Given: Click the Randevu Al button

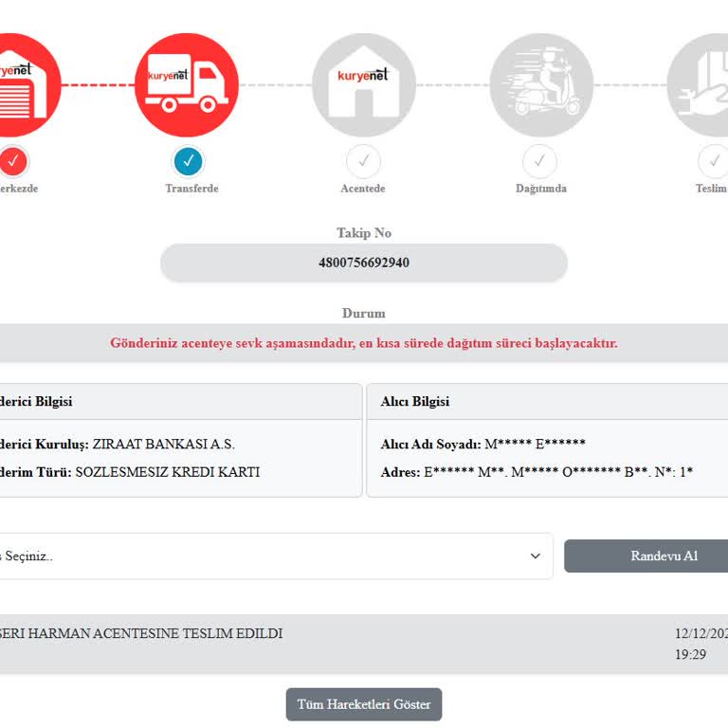Looking at the screenshot, I should click(646, 555).
